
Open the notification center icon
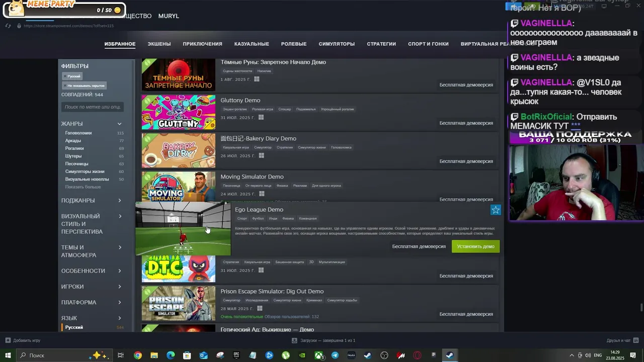click(x=633, y=355)
